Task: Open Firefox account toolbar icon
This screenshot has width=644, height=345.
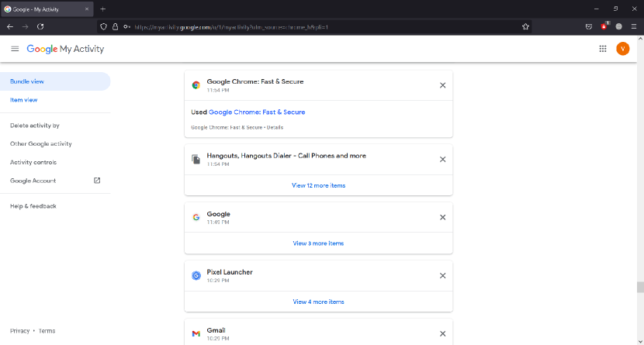Action: pyautogui.click(x=619, y=26)
